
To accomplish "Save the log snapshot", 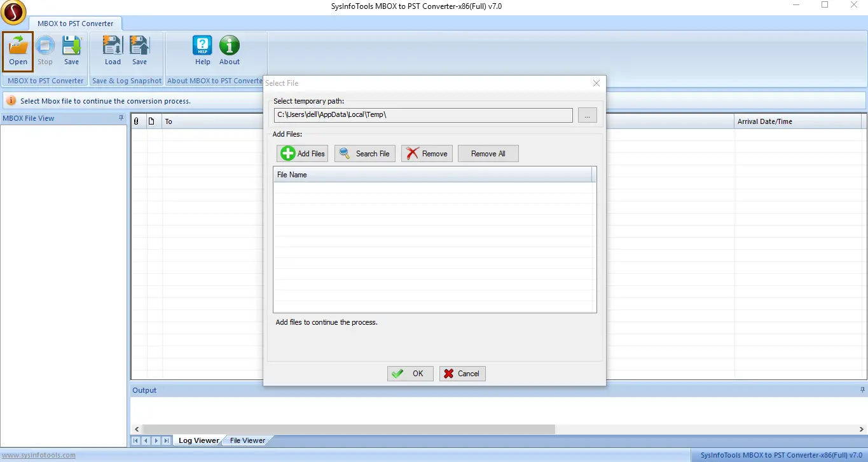I will [139, 51].
